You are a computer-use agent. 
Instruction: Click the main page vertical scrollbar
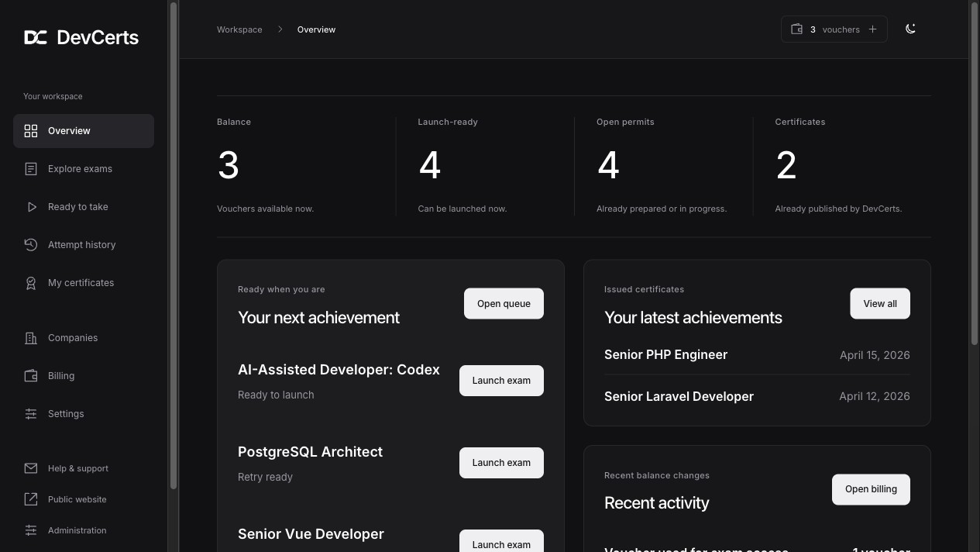[x=975, y=174]
